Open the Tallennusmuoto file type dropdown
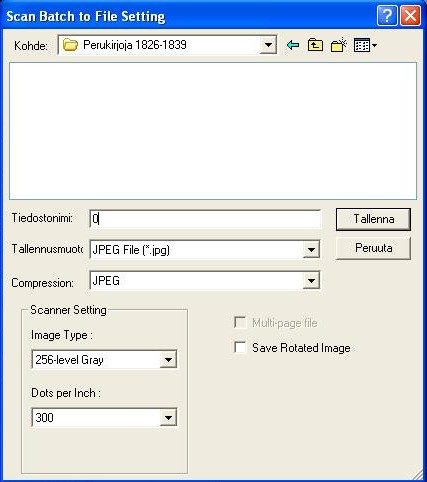Screen dimensions: 427x482 click(311, 250)
